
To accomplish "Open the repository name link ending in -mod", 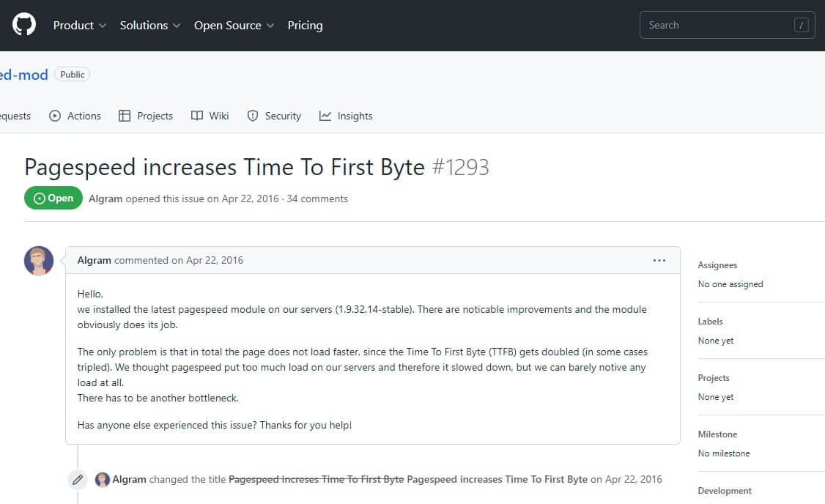I will click(x=23, y=75).
